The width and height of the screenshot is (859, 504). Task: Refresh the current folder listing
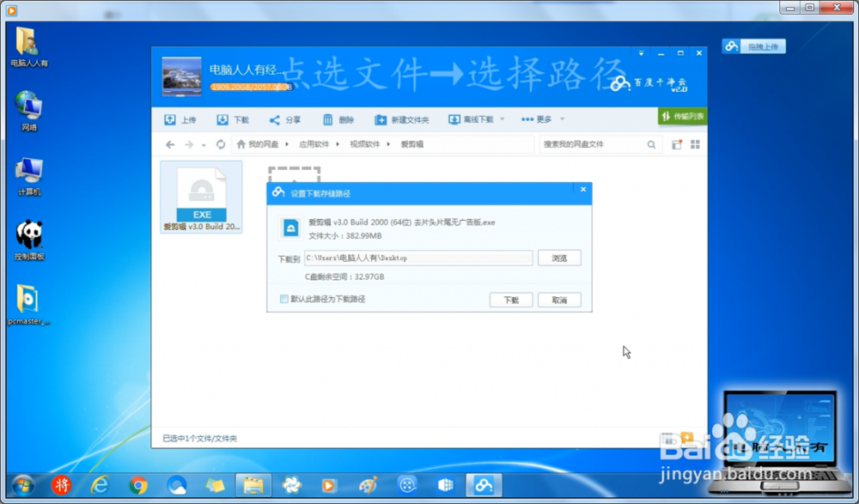[x=221, y=144]
